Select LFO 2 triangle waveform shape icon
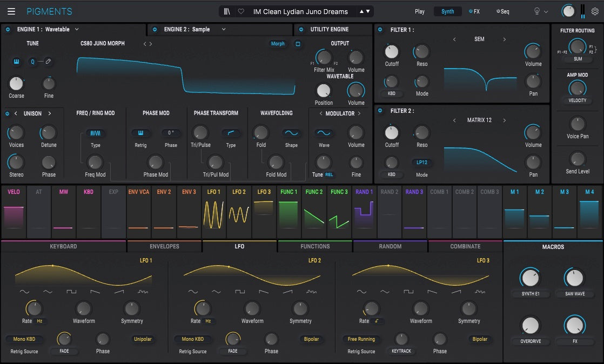Image resolution: width=604 pixels, height=364 pixels. coord(217,292)
